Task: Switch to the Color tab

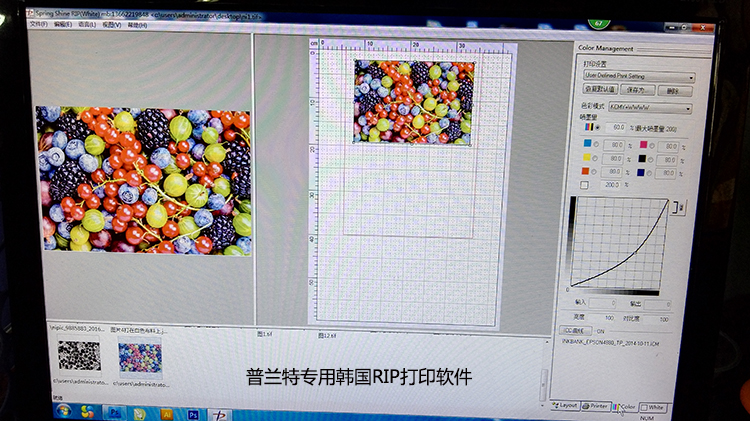Action: 625,407
